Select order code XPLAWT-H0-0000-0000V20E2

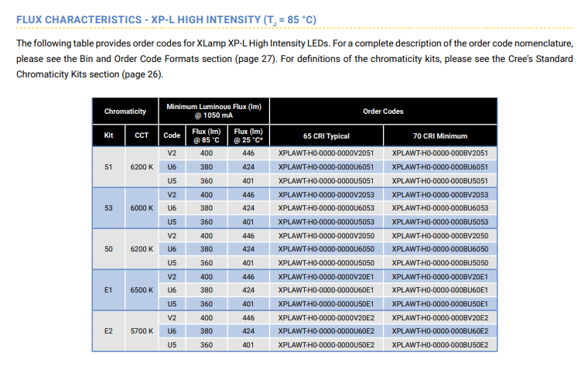click(326, 317)
